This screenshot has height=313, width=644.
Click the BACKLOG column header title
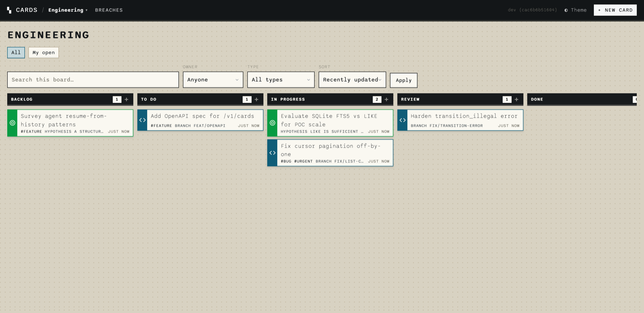click(22, 99)
